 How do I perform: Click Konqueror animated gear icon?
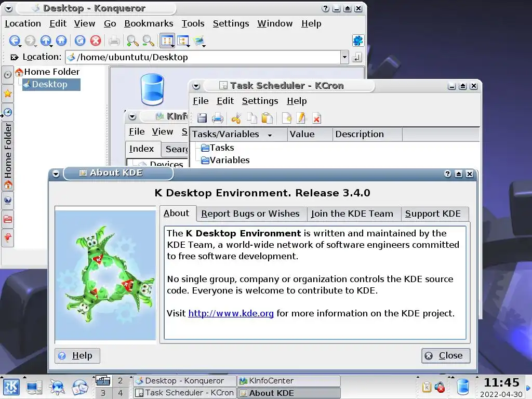click(x=358, y=41)
